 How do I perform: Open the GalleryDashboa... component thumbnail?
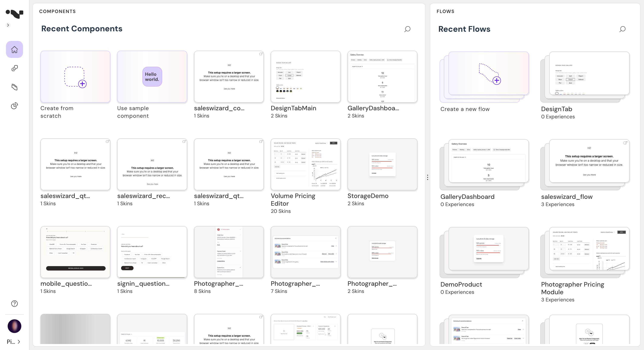(x=382, y=76)
